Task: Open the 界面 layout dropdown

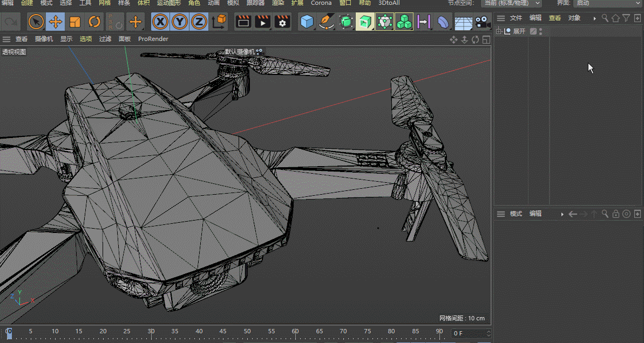Action: click(x=607, y=3)
